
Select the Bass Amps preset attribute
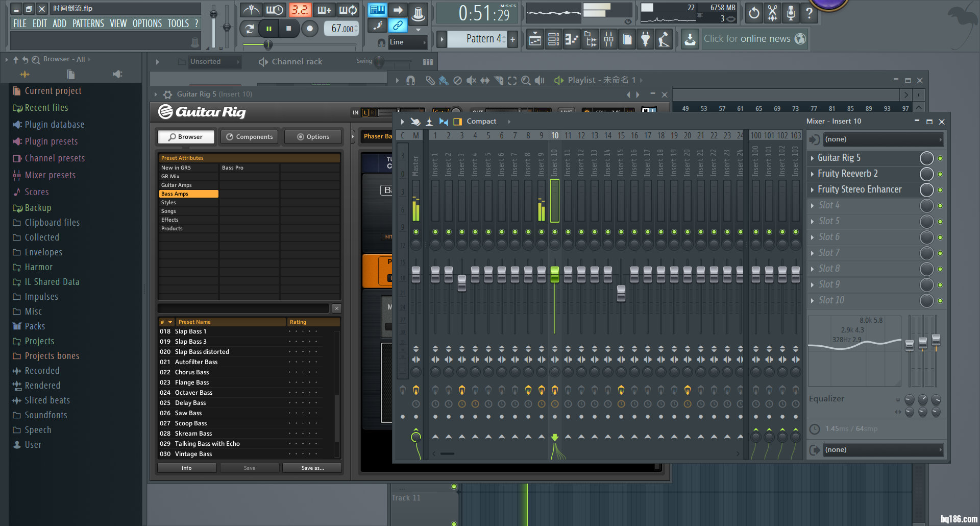[x=188, y=194]
